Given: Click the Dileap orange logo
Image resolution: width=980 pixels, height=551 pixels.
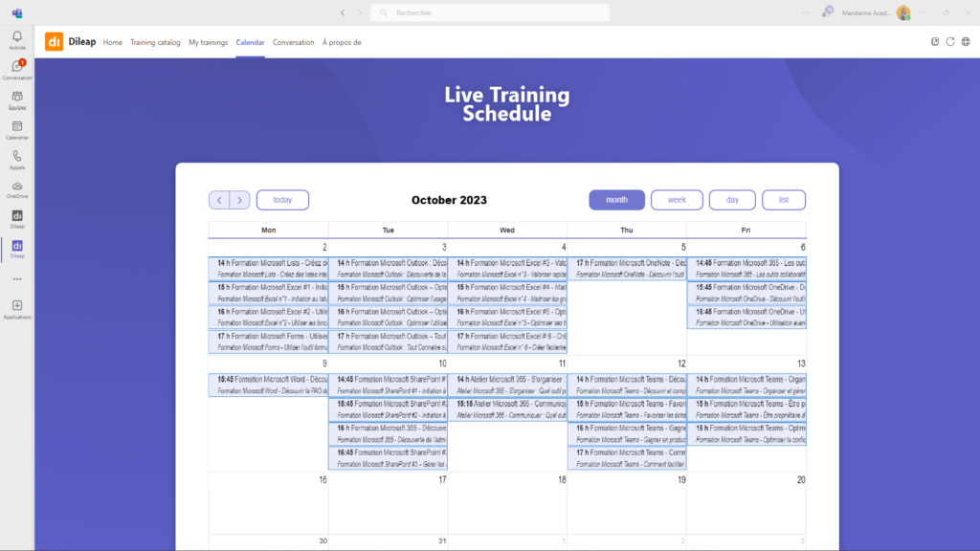Looking at the screenshot, I should pos(54,42).
